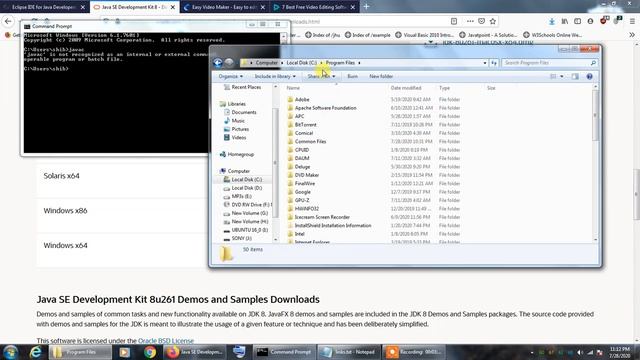The image size is (640, 360).
Task: Open the Firefox library icon
Action: coord(564,21)
